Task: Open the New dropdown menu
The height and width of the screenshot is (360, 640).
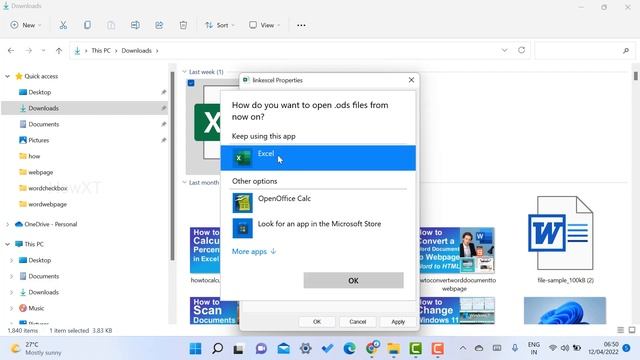Action: pyautogui.click(x=26, y=25)
